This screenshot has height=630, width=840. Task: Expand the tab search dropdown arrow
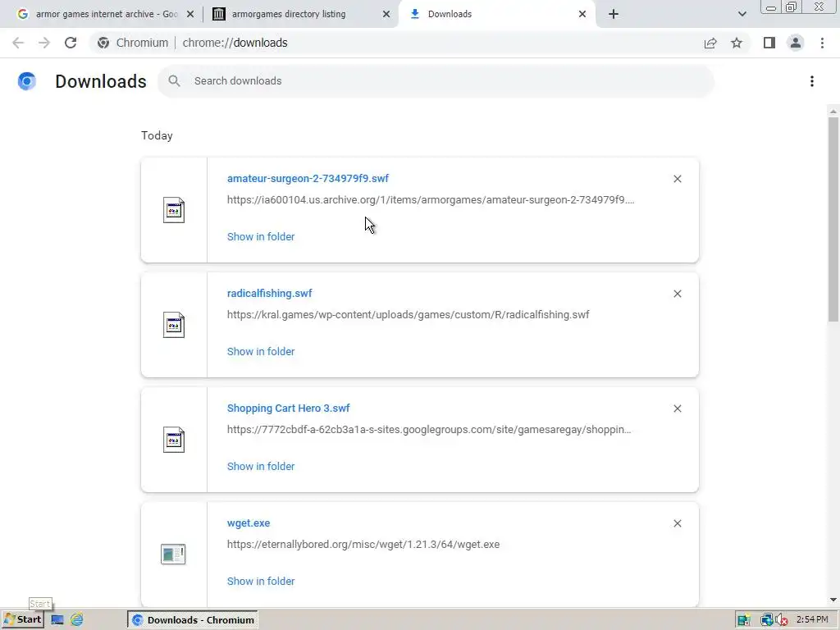point(742,15)
